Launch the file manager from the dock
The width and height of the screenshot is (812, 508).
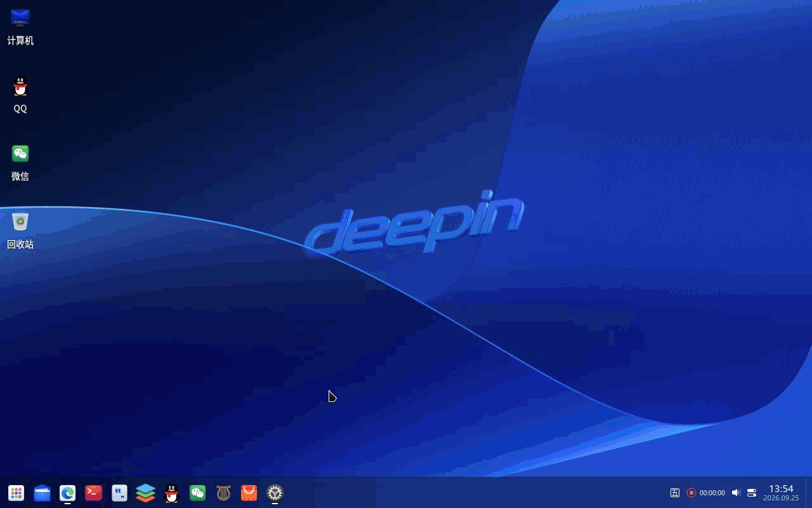click(43, 493)
